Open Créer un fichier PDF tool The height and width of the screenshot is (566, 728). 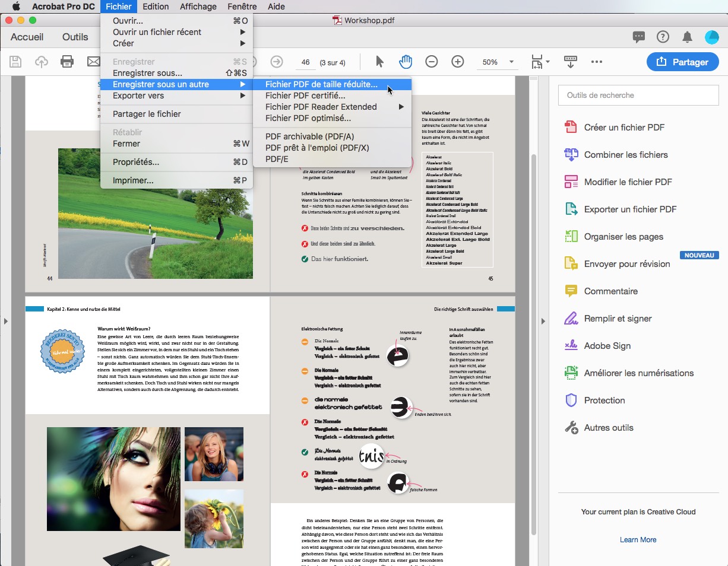click(x=624, y=128)
